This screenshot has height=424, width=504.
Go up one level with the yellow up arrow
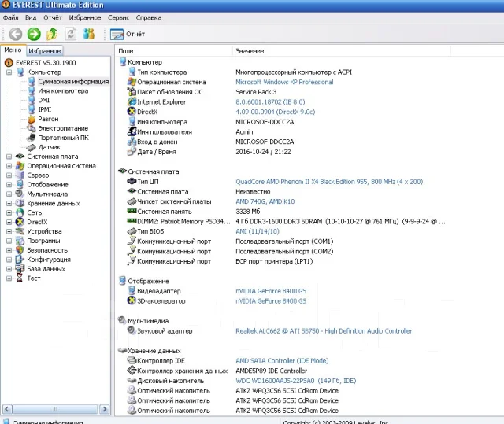(x=52, y=34)
